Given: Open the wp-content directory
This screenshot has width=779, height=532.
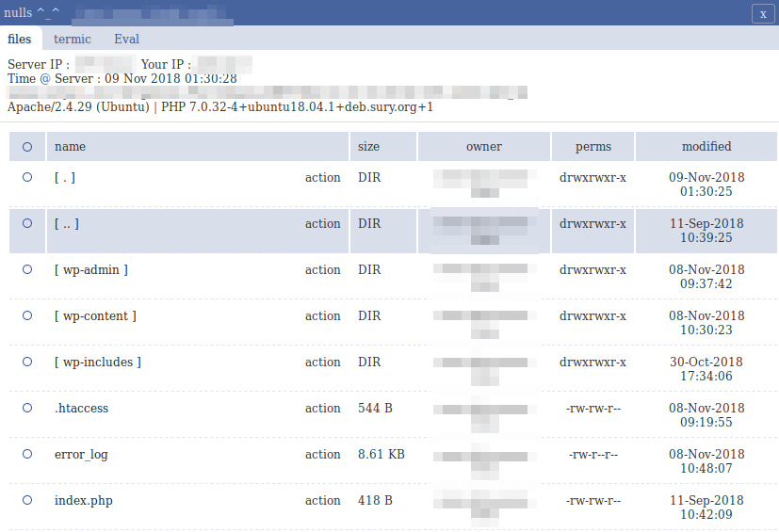Looking at the screenshot, I should pyautogui.click(x=95, y=316).
